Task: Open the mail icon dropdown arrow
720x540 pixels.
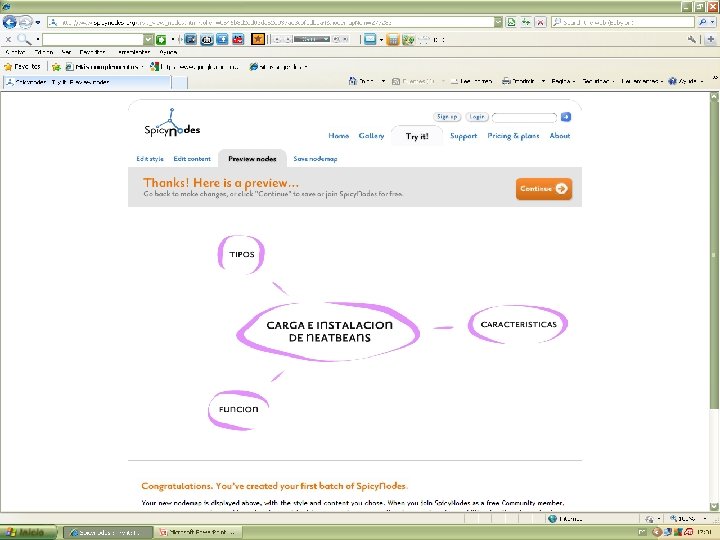Action: coord(381,40)
